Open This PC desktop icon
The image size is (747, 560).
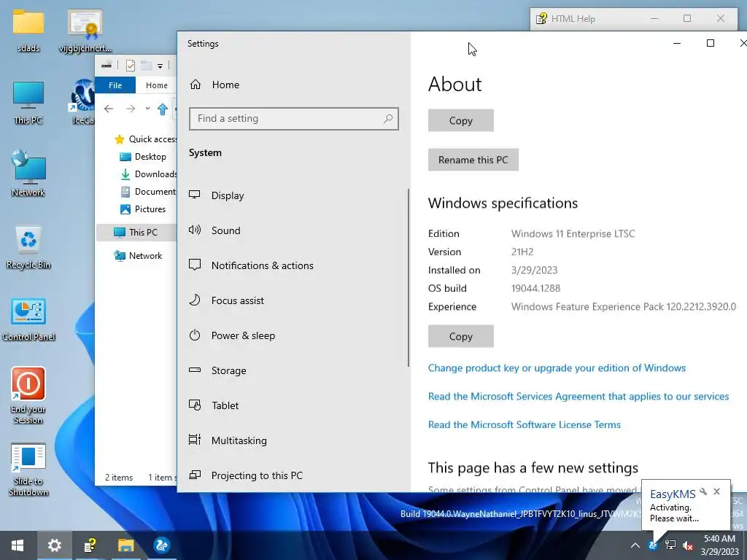tap(28, 102)
